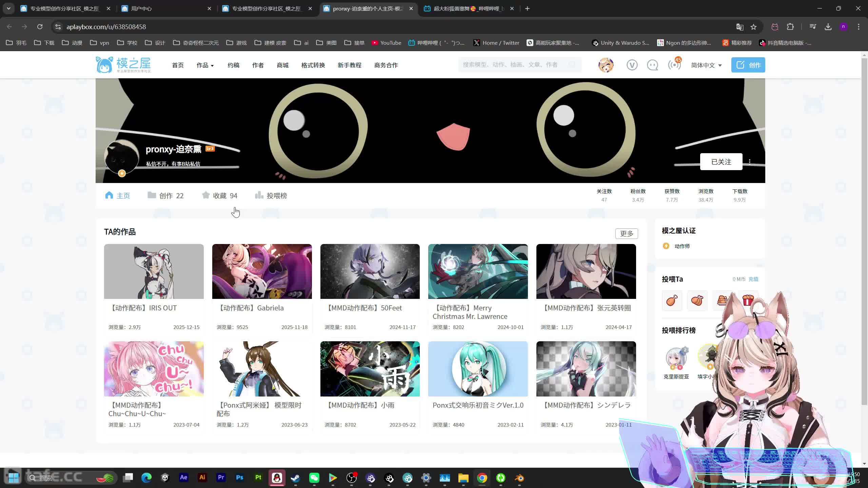868x488 pixels.
Task: Open the VIP badge icon in header
Action: coord(632,65)
